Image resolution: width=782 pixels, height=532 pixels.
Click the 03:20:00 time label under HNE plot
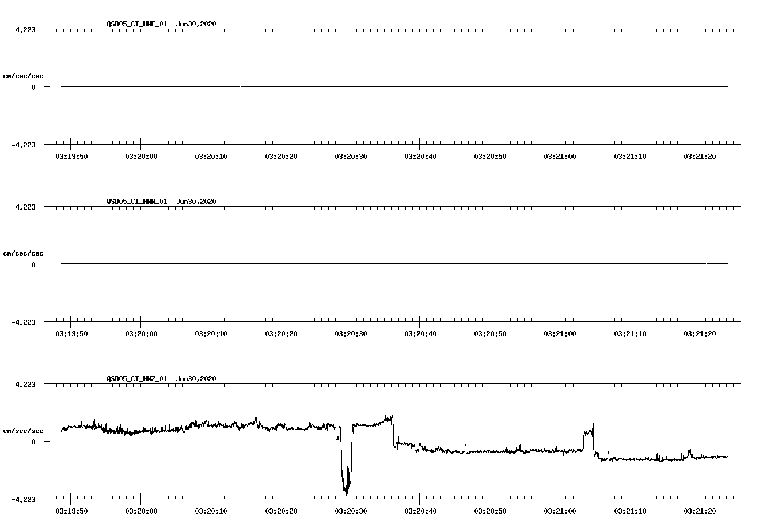(x=141, y=156)
